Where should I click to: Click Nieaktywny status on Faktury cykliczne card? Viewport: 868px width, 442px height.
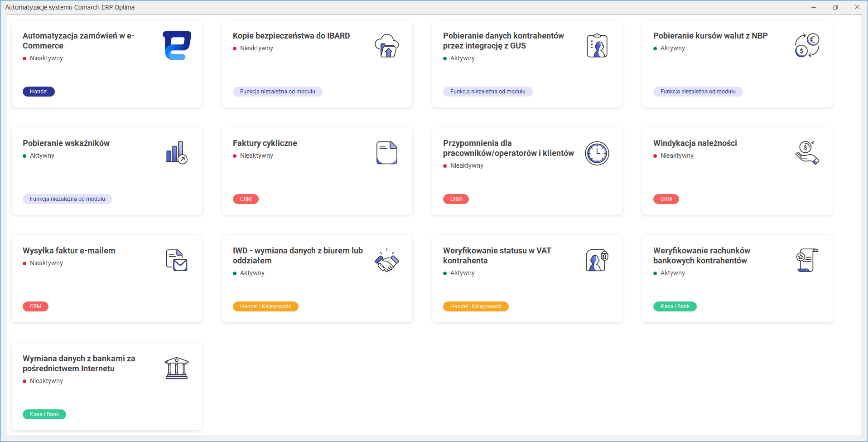(x=253, y=156)
